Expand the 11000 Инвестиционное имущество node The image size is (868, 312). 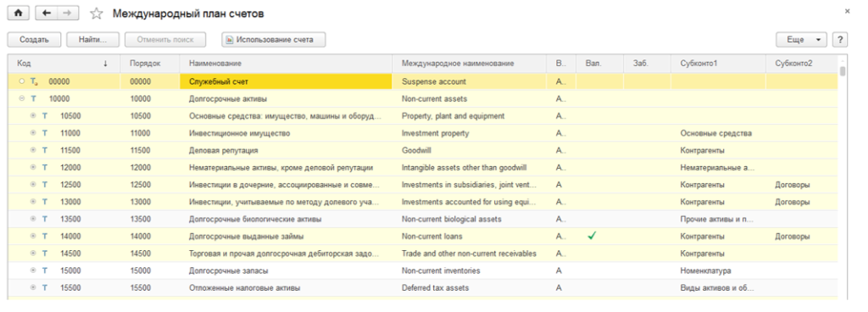tap(33, 133)
